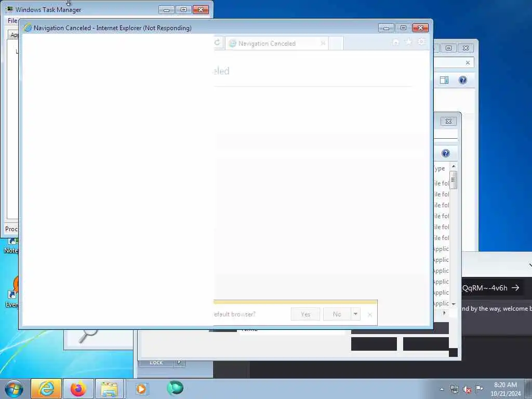Click the arrow next to QqRM~-4v6h
Image resolution: width=532 pixels, height=399 pixels.
click(515, 288)
